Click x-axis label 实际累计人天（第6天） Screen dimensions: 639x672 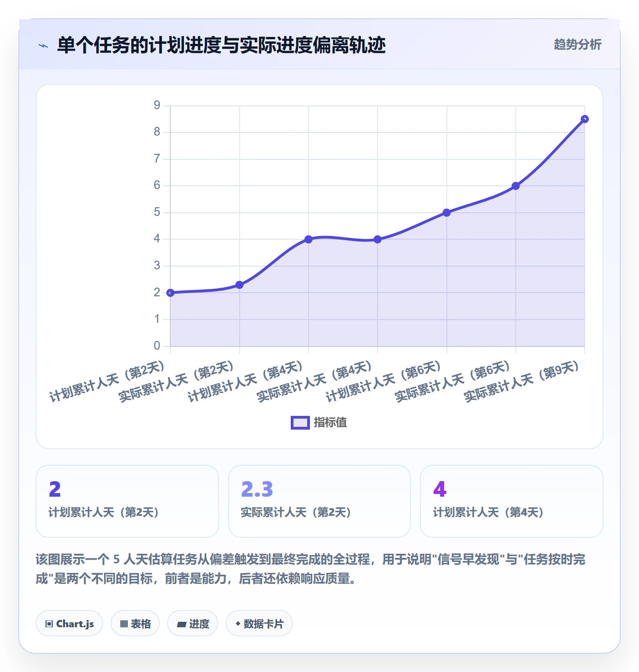[x=453, y=382]
